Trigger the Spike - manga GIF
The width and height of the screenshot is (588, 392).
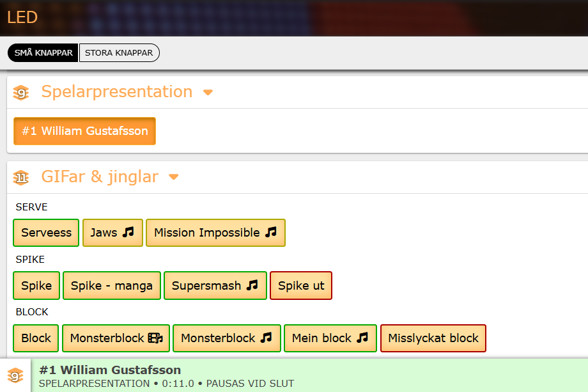click(112, 285)
